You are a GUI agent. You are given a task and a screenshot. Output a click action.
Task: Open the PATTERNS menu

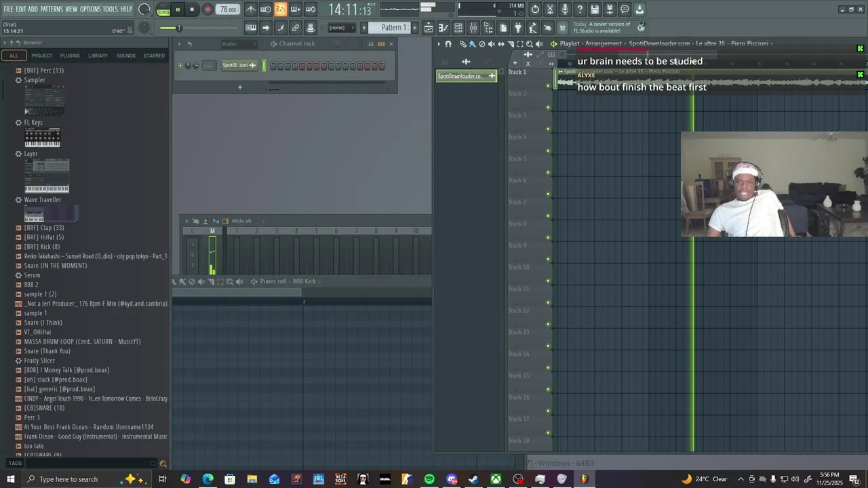[x=52, y=9]
